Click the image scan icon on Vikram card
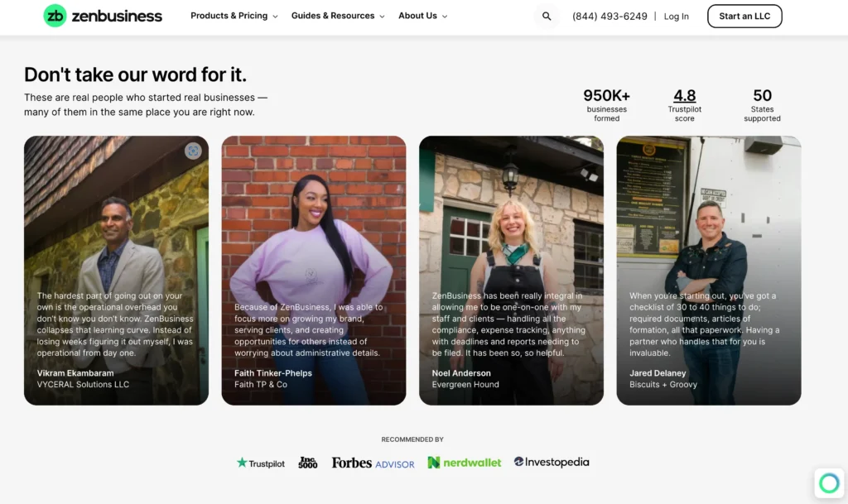 click(193, 151)
